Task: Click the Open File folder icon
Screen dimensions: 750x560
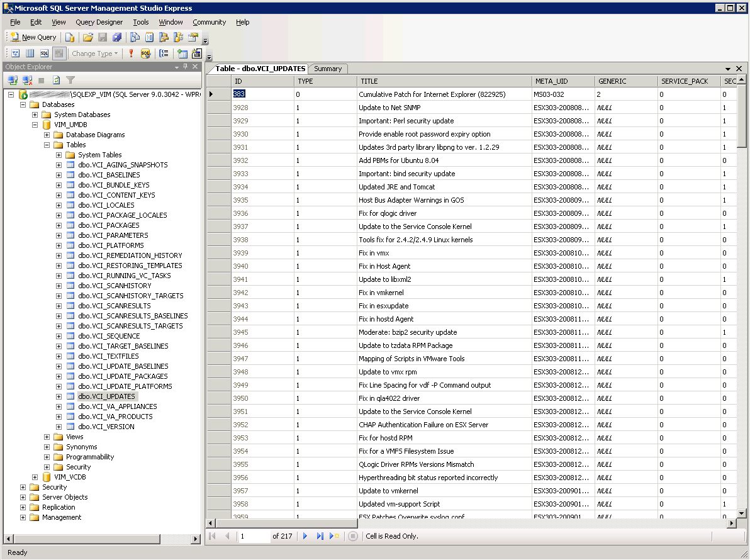Action: [87, 37]
